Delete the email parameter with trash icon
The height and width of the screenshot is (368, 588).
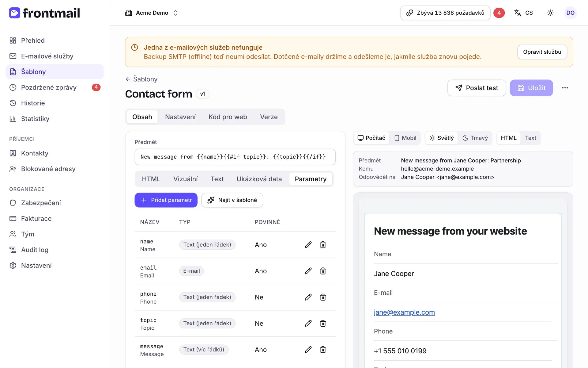tap(323, 271)
